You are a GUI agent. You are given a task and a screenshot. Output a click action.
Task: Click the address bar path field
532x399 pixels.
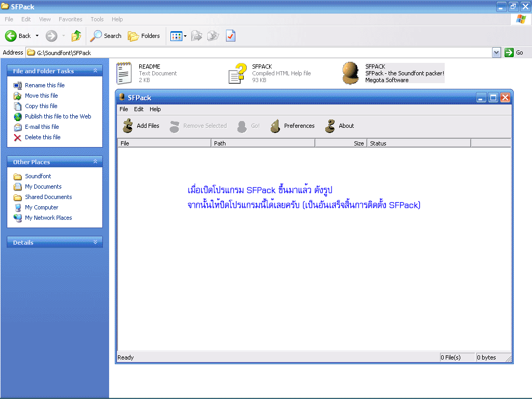coord(260,52)
